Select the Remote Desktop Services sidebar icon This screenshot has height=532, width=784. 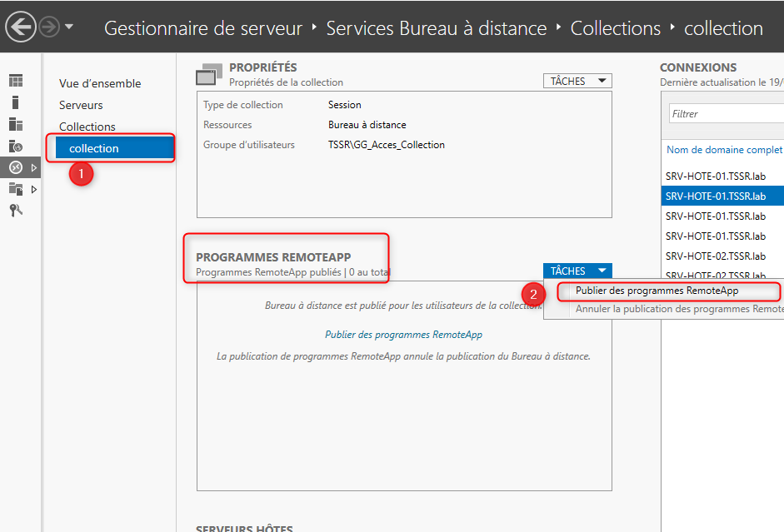17,167
